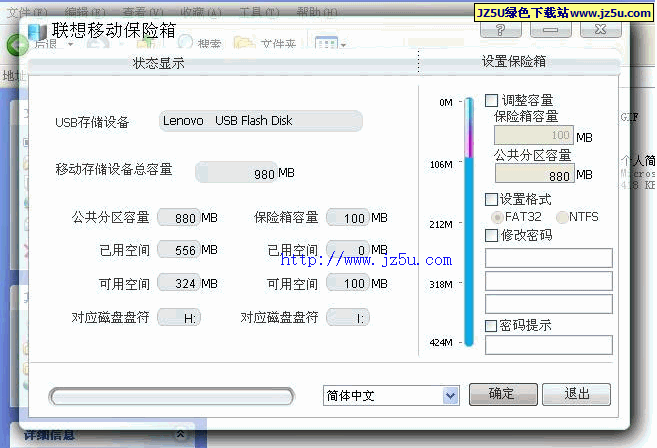Click the 确定 button
Viewport: 657px width, 448px height.
[x=503, y=394]
